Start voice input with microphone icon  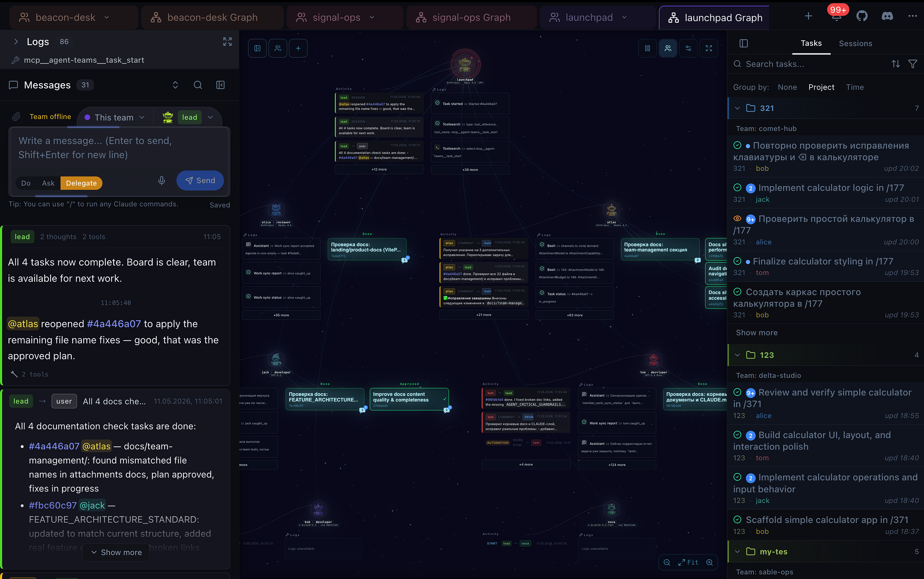[162, 181]
